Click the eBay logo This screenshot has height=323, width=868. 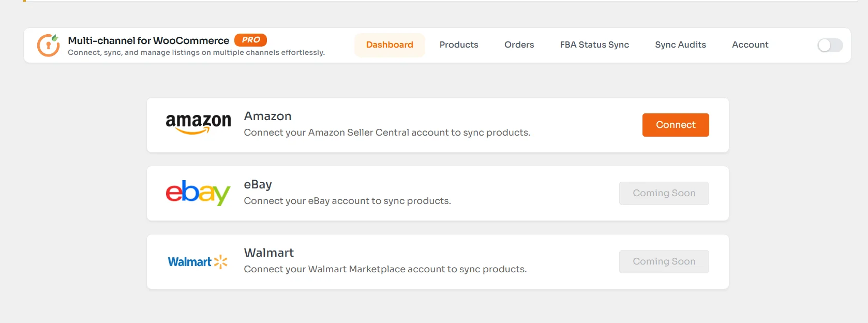[198, 193]
